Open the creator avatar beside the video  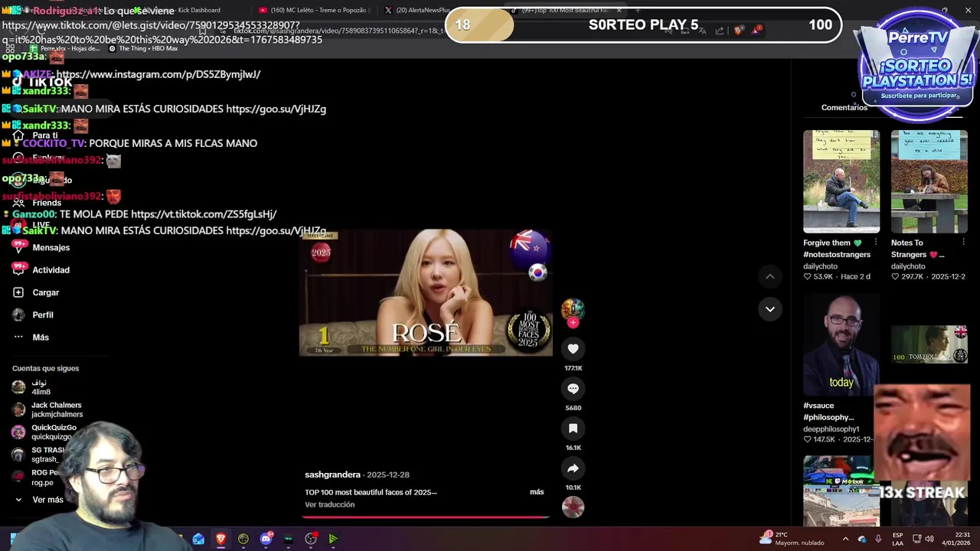[573, 309]
